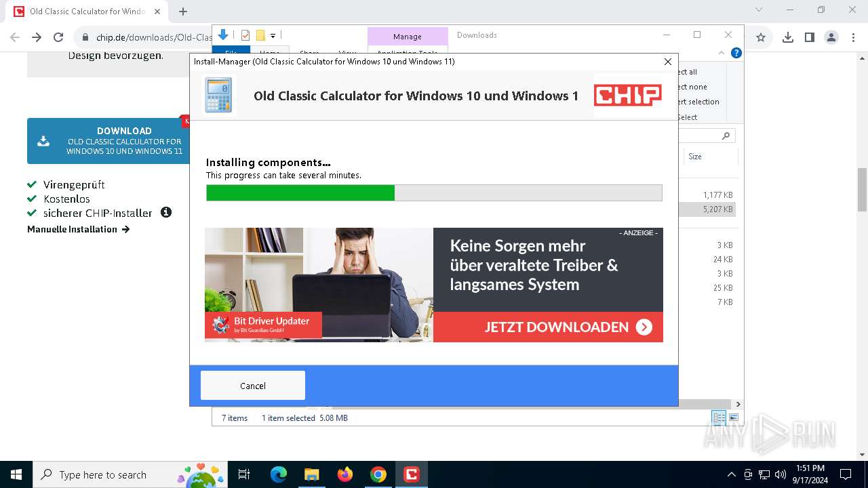Click the taskbar search box
The height and width of the screenshot is (488, 868).
pyautogui.click(x=130, y=474)
